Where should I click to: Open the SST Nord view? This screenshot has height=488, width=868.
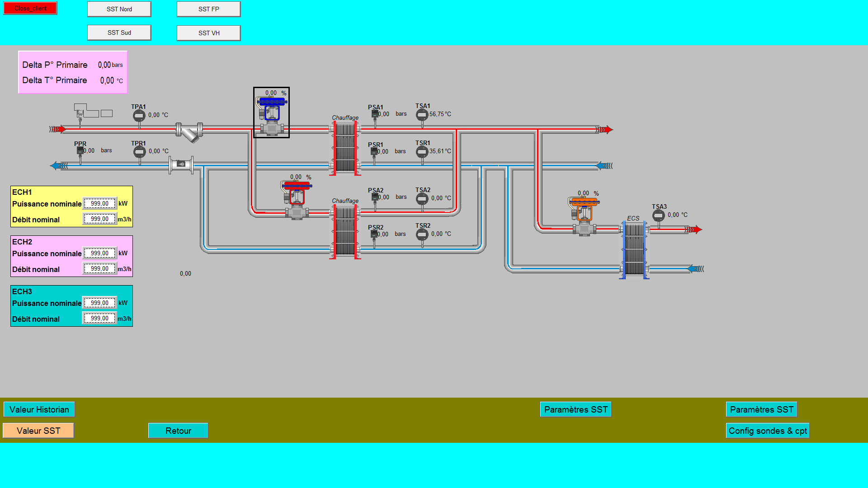(119, 9)
